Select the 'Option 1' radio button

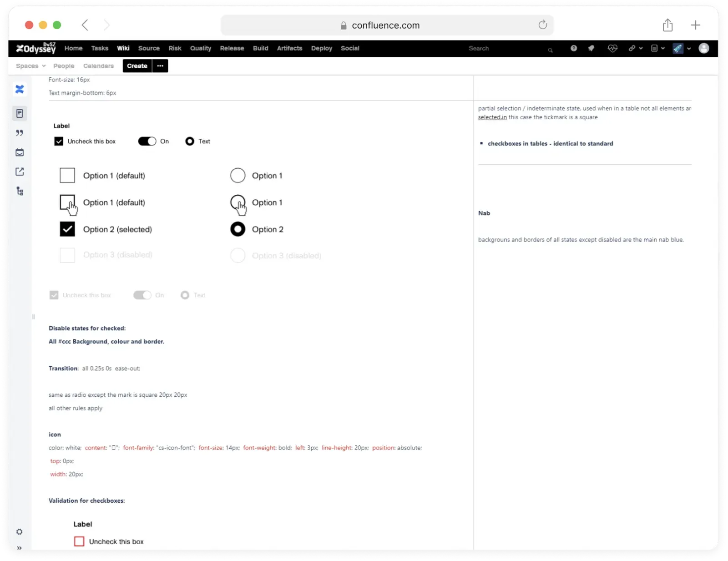[x=238, y=175]
